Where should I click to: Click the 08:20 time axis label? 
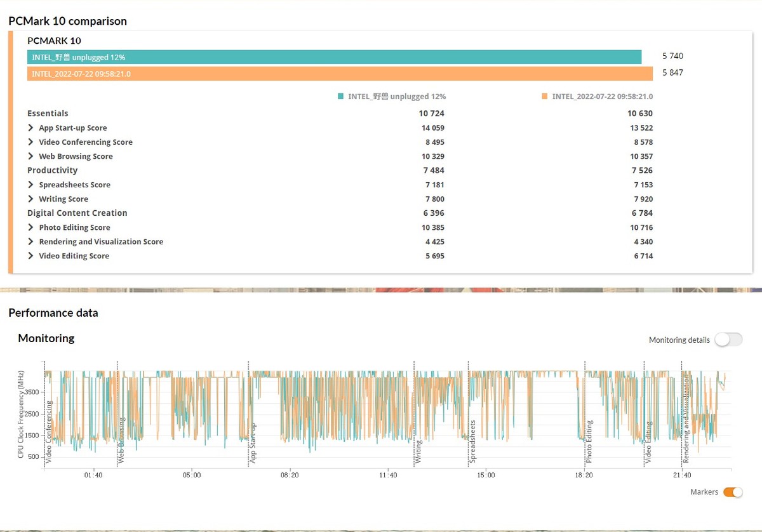tap(290, 475)
